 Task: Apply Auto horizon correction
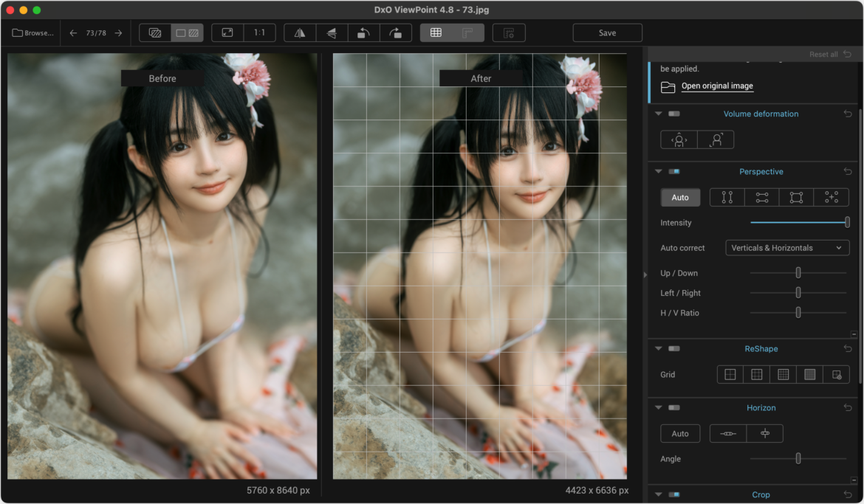[680, 433]
